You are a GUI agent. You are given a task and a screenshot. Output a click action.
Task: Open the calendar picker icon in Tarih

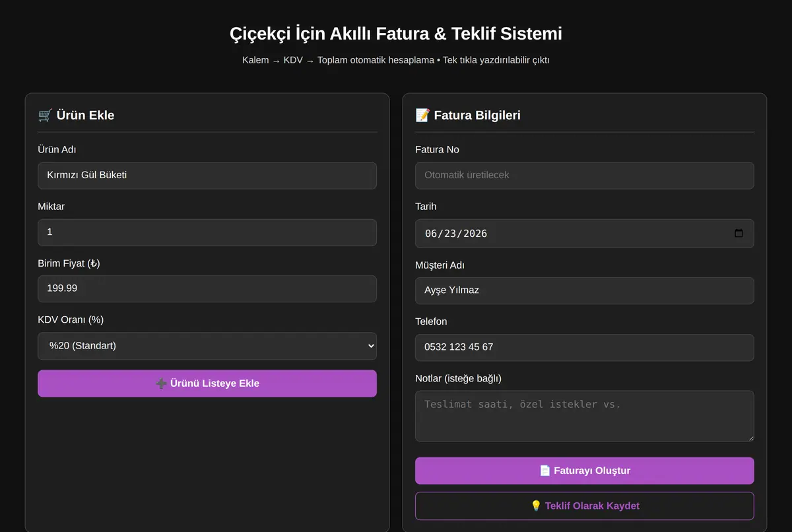tap(739, 234)
